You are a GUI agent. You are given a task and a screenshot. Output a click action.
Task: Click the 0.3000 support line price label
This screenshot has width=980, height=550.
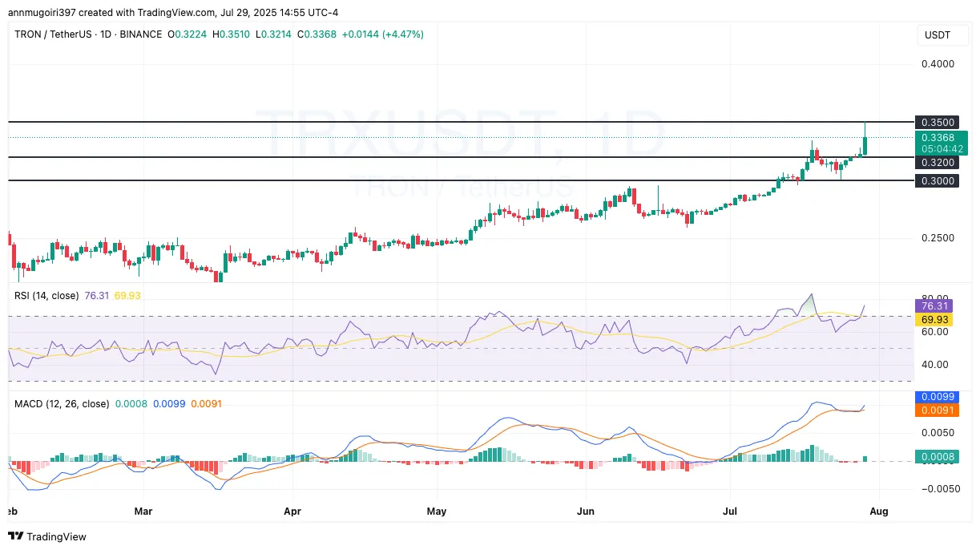pyautogui.click(x=937, y=180)
